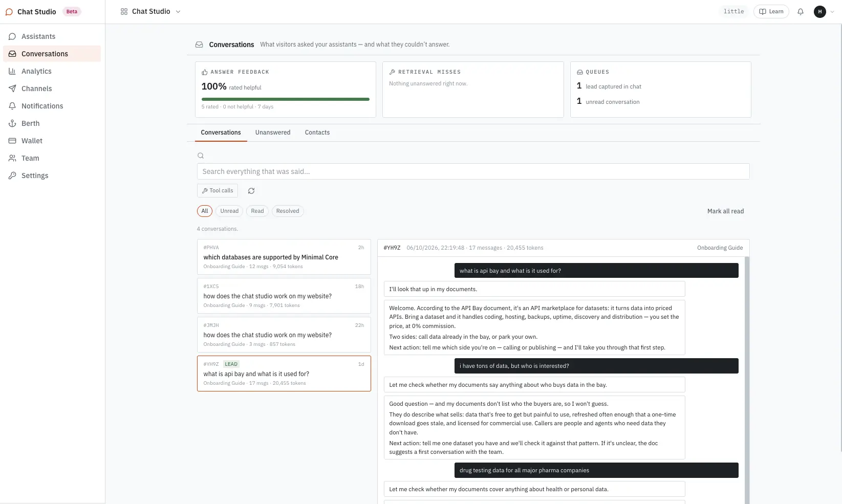Focus the search everything input field
Image resolution: width=842 pixels, height=504 pixels.
click(473, 171)
